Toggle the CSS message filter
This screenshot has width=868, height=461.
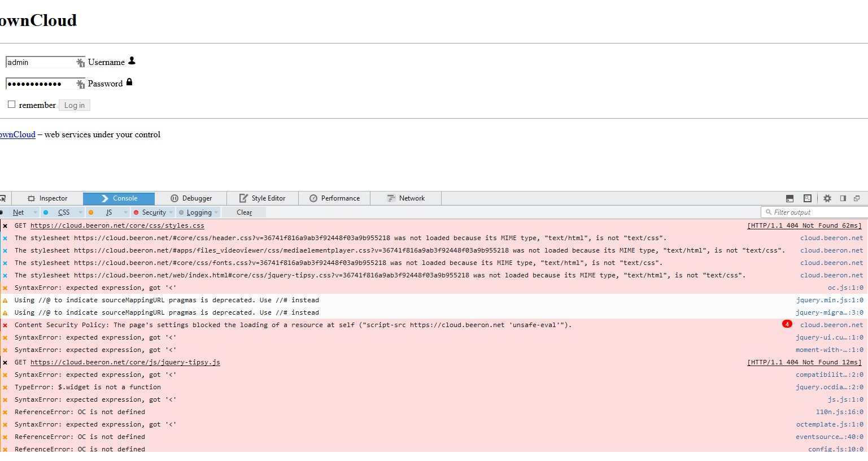[64, 212]
